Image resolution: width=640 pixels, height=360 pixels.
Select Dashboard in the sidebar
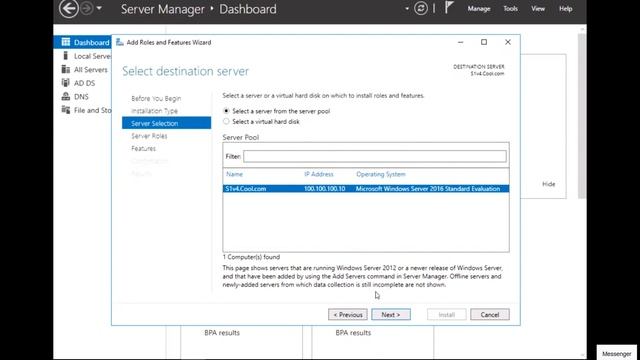82,42
